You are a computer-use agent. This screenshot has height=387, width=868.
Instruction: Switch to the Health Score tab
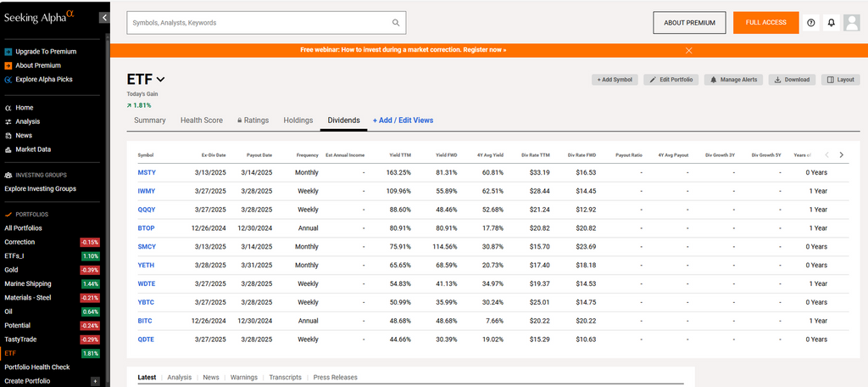202,121
